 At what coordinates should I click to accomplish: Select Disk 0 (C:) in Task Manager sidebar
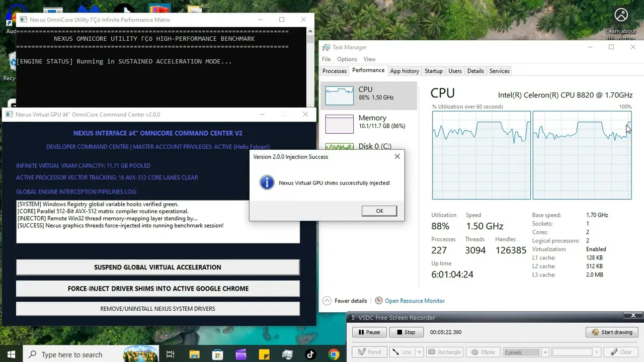(x=369, y=146)
